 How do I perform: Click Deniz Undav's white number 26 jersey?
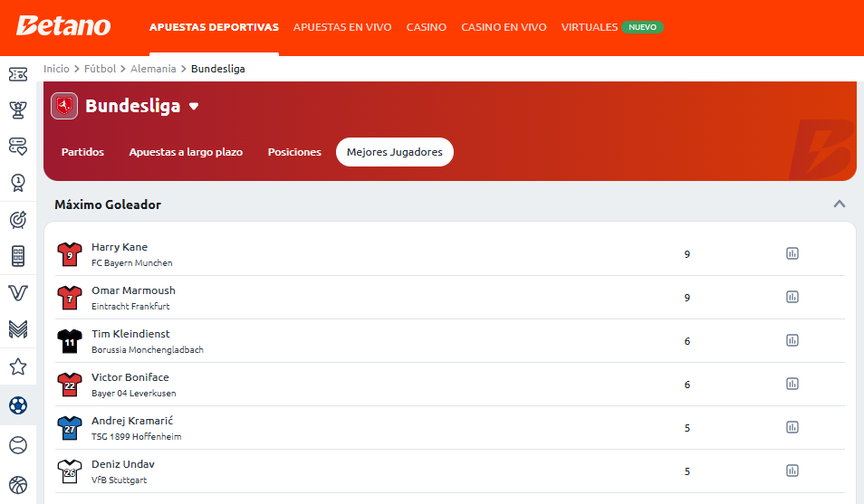pos(70,472)
